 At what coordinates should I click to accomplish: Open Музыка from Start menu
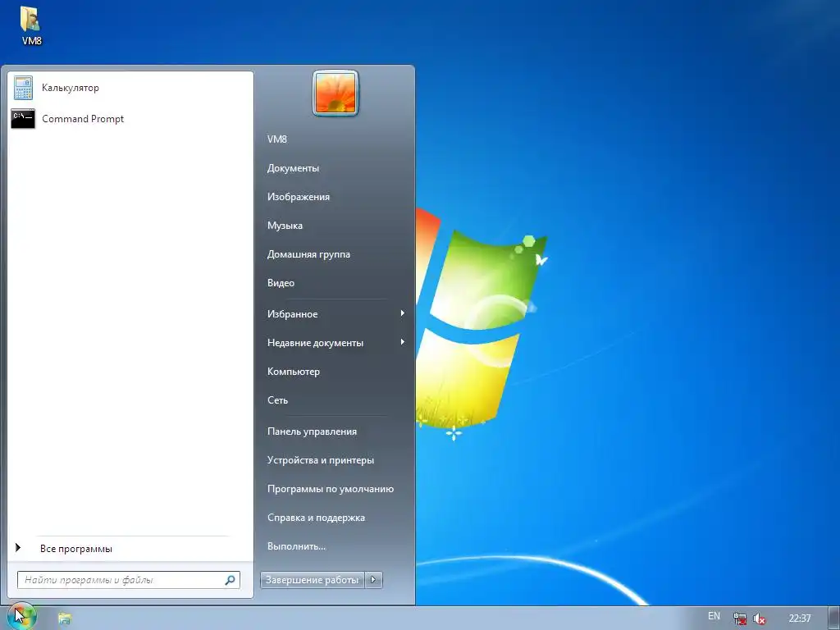coord(285,226)
